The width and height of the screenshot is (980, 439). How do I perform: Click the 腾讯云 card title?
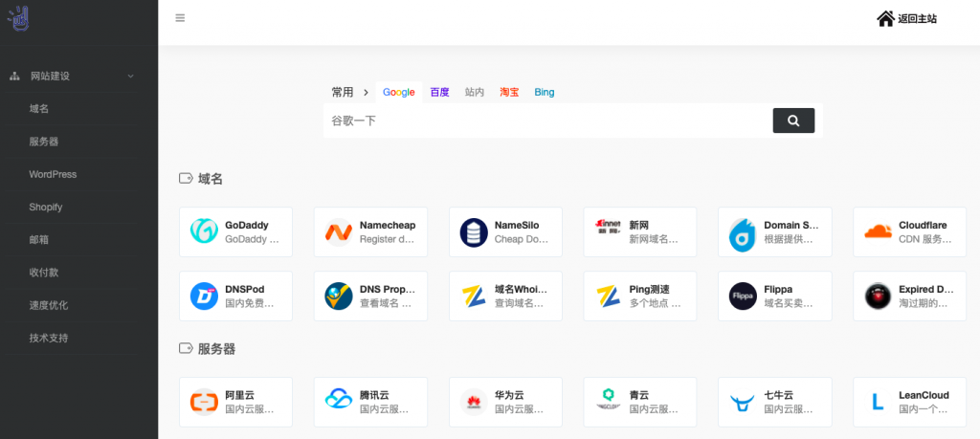(374, 395)
